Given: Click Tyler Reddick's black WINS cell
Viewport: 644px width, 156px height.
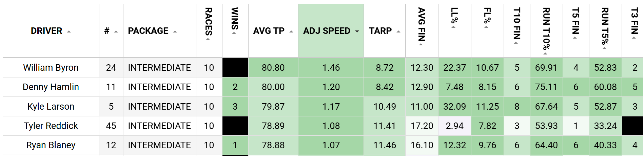Looking at the screenshot, I should pos(235,126).
